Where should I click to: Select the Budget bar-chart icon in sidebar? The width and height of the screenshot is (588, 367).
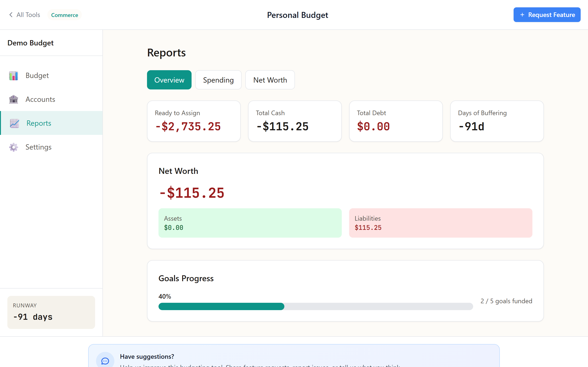(x=13, y=75)
